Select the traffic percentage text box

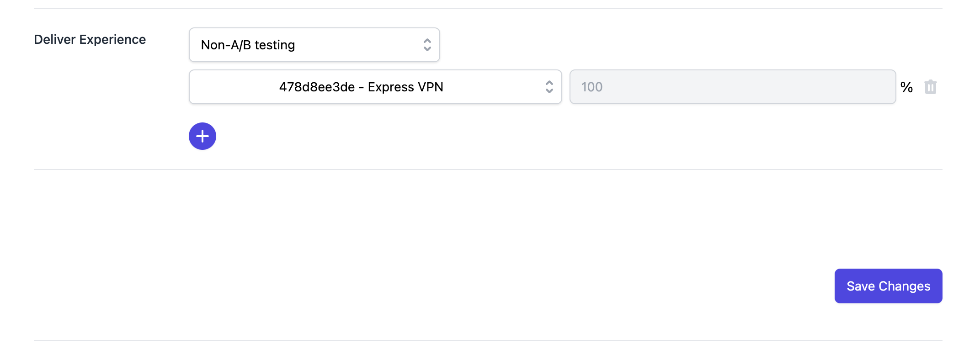(732, 87)
